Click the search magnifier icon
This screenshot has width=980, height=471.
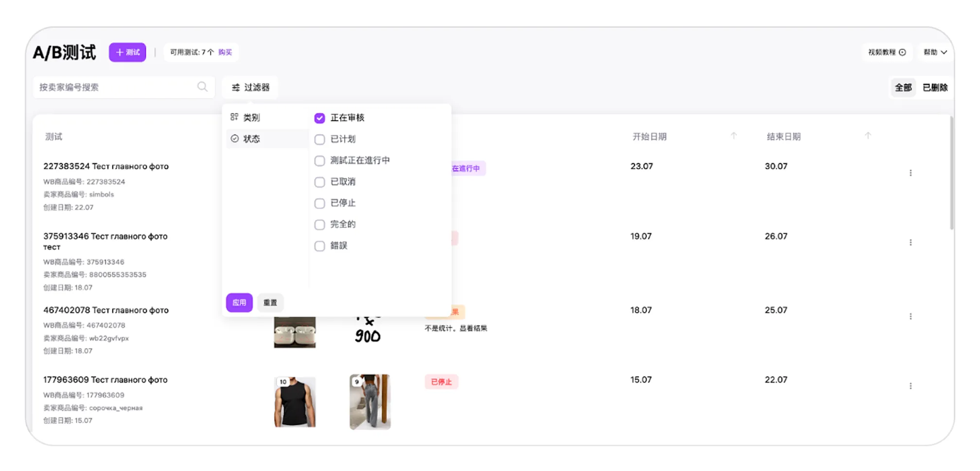202,87
